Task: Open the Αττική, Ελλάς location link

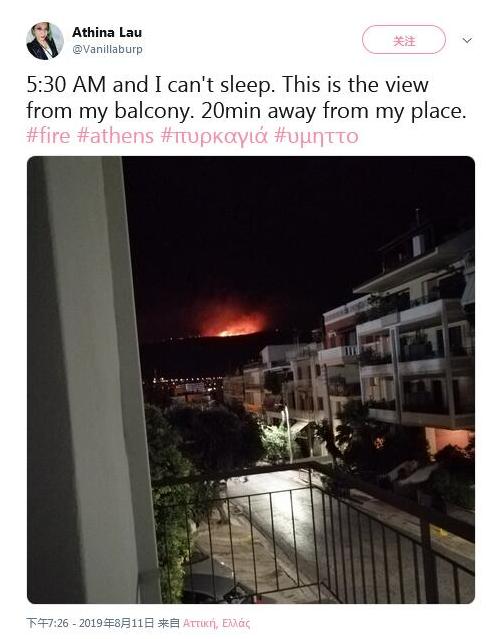Action: [216, 624]
